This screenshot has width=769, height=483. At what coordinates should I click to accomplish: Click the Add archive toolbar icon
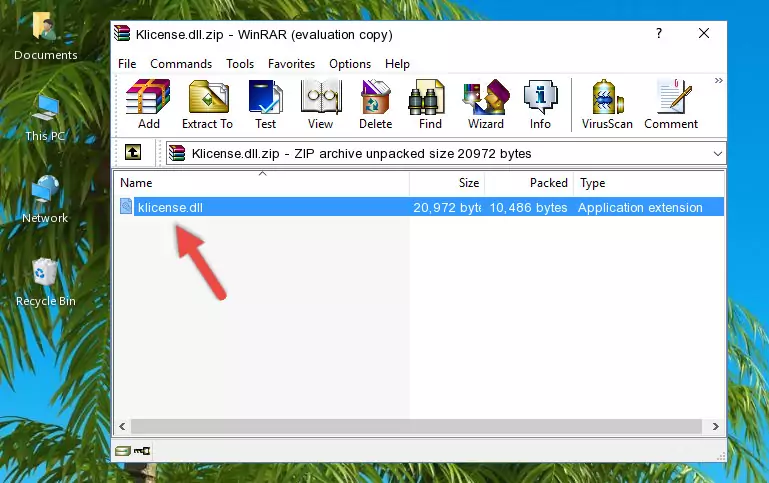coord(148,104)
